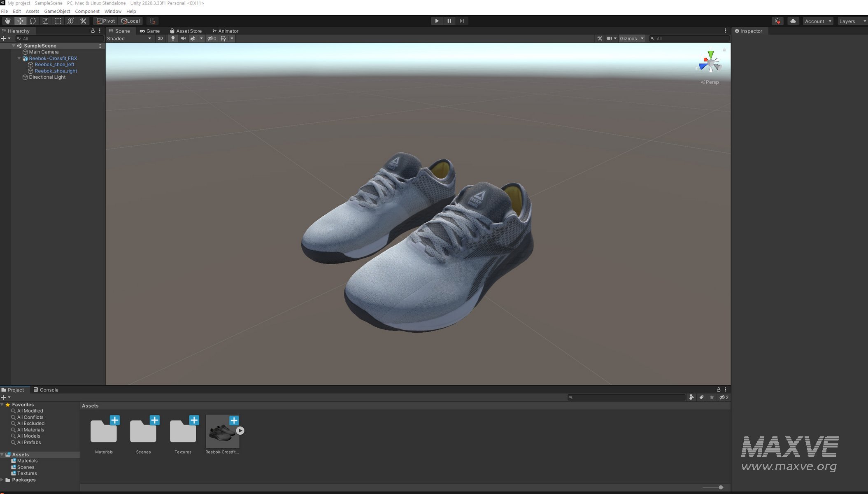Toggle 2D view mode

point(160,38)
